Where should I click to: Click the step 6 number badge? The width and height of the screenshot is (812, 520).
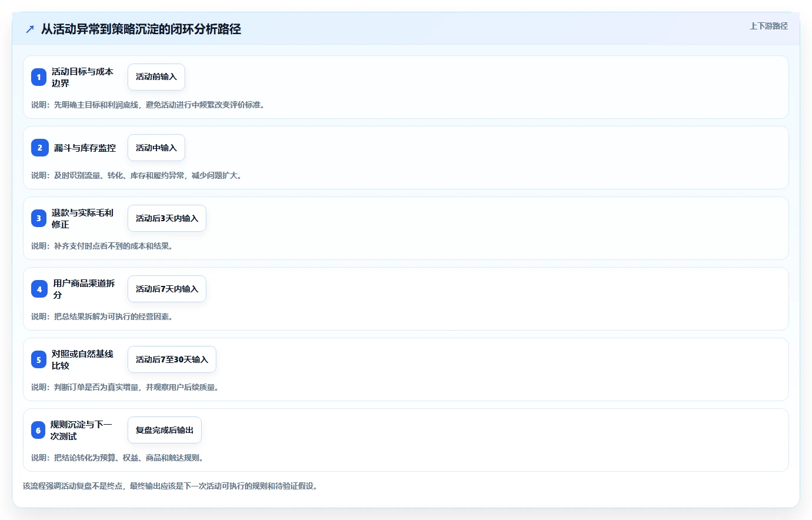click(38, 430)
